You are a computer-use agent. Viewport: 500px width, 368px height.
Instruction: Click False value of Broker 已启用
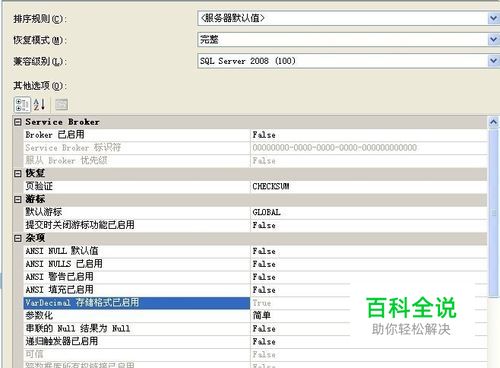(x=264, y=135)
